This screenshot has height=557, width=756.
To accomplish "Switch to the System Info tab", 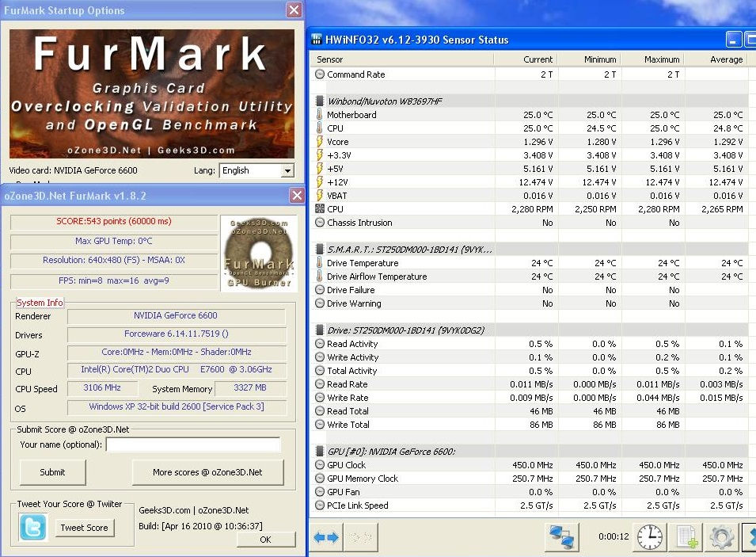I will pyautogui.click(x=40, y=303).
